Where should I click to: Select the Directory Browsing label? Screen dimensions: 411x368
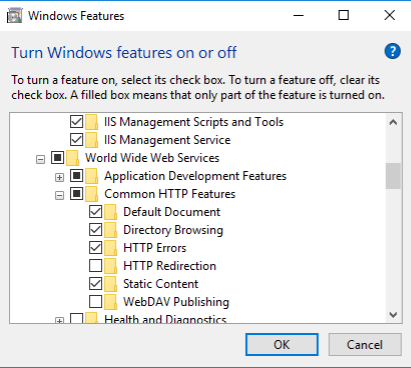point(173,230)
